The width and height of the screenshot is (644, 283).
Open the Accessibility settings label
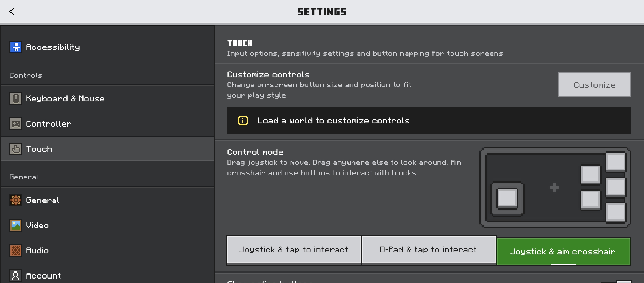point(53,47)
